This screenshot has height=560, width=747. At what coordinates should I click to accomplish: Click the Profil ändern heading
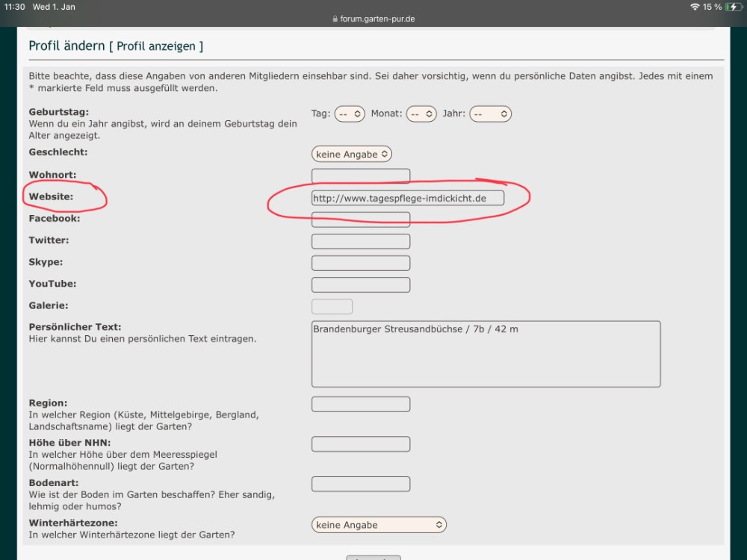[x=66, y=46]
